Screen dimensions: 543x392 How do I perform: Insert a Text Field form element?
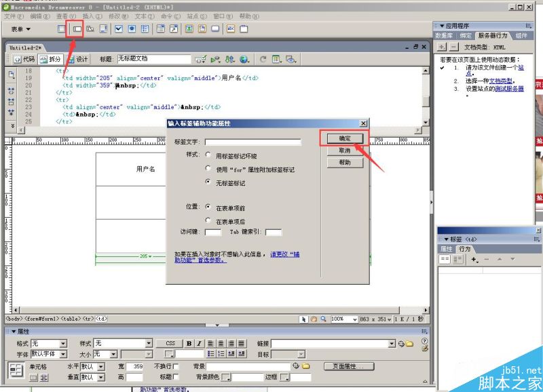point(77,28)
